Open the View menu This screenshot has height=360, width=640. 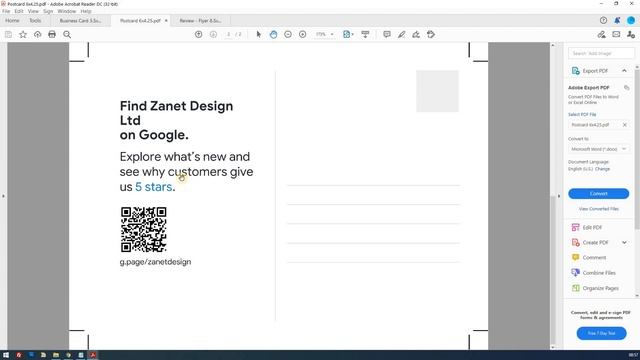tap(33, 11)
